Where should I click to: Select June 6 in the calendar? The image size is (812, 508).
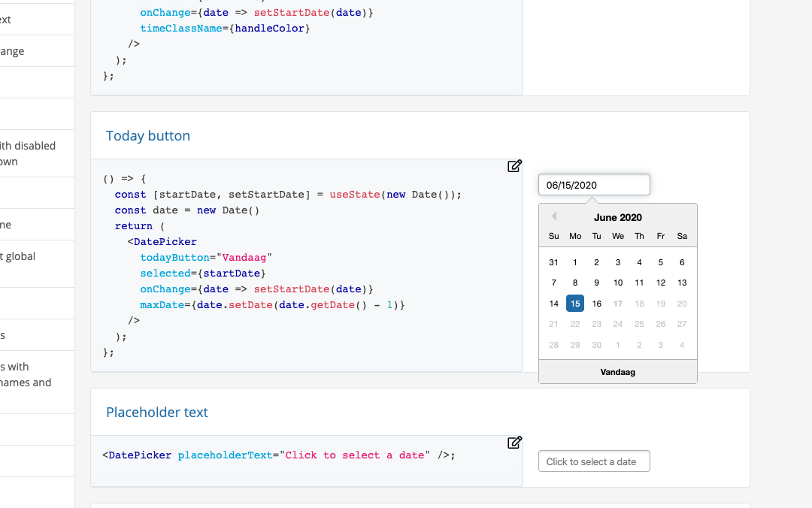pos(682,262)
